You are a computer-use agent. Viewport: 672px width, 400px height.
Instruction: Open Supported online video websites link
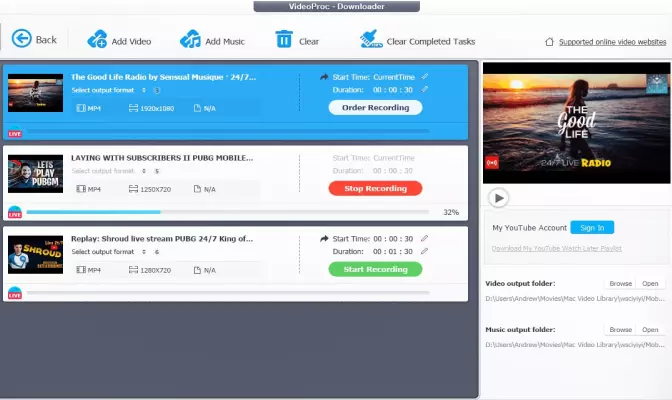tap(612, 42)
